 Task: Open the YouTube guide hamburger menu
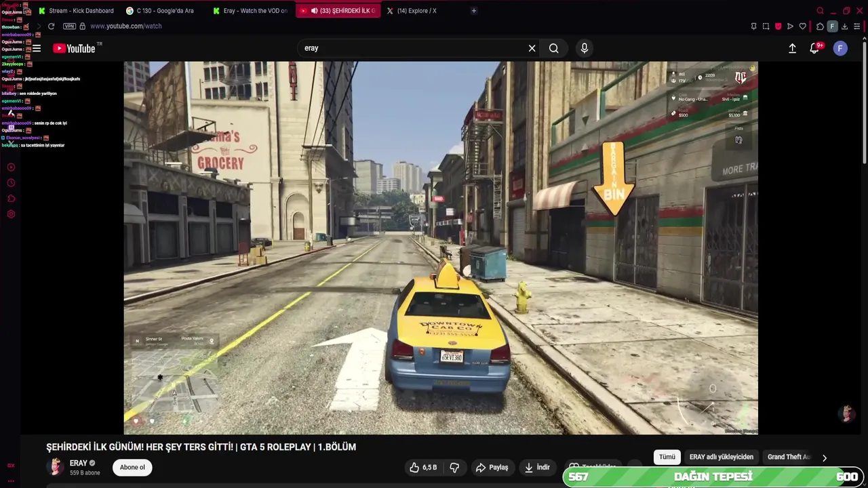click(x=37, y=48)
